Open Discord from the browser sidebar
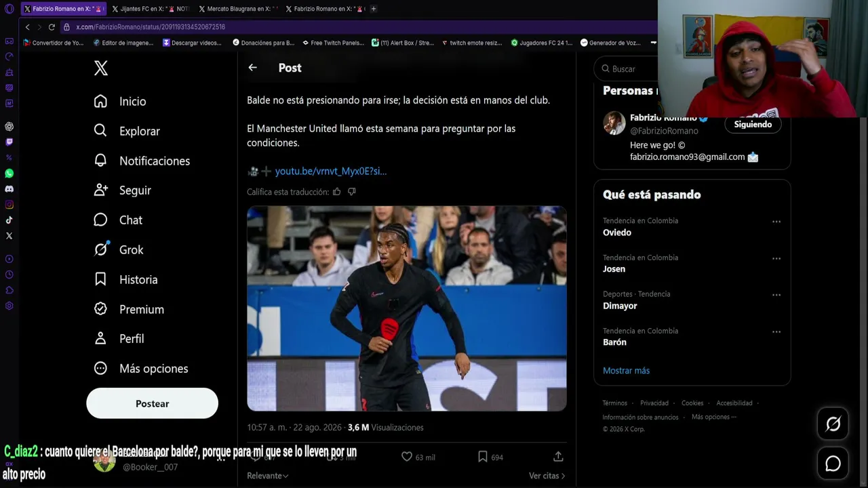The width and height of the screenshot is (868, 488). 9,189
